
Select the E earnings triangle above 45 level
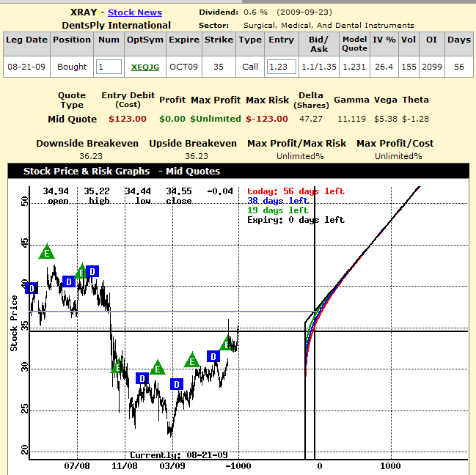tap(47, 251)
